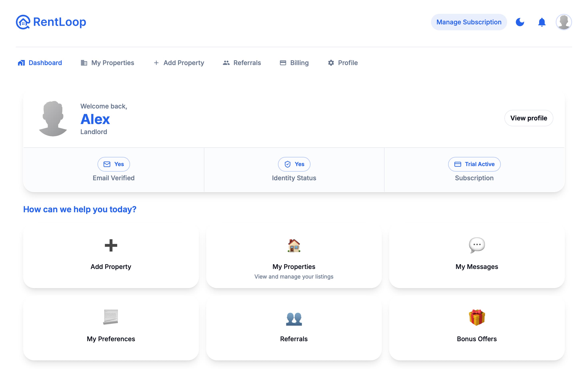Click the Trial Active subscription badge

(x=474, y=164)
